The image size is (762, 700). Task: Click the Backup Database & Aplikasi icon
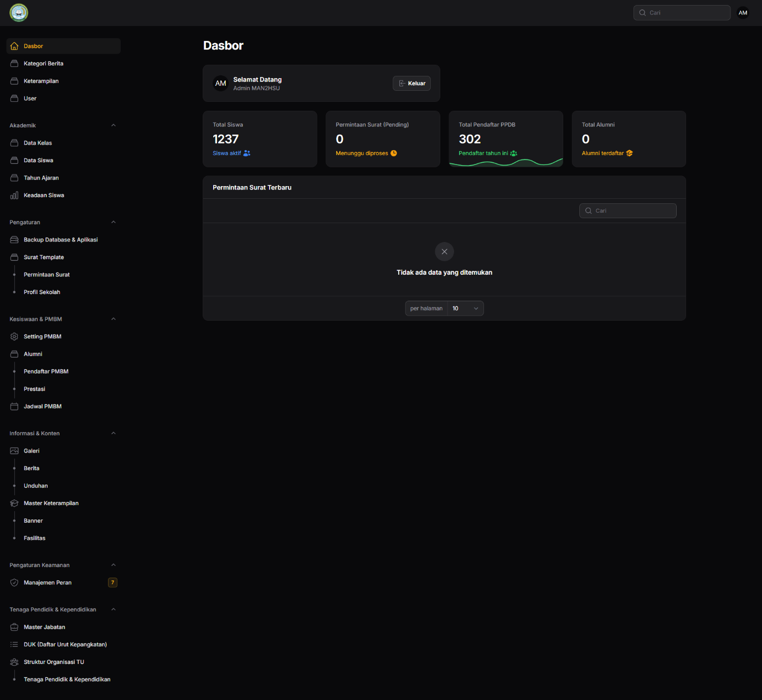tap(14, 240)
